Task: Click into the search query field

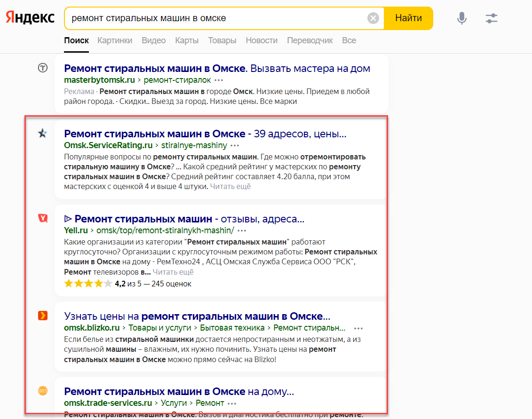Action: pos(216,18)
